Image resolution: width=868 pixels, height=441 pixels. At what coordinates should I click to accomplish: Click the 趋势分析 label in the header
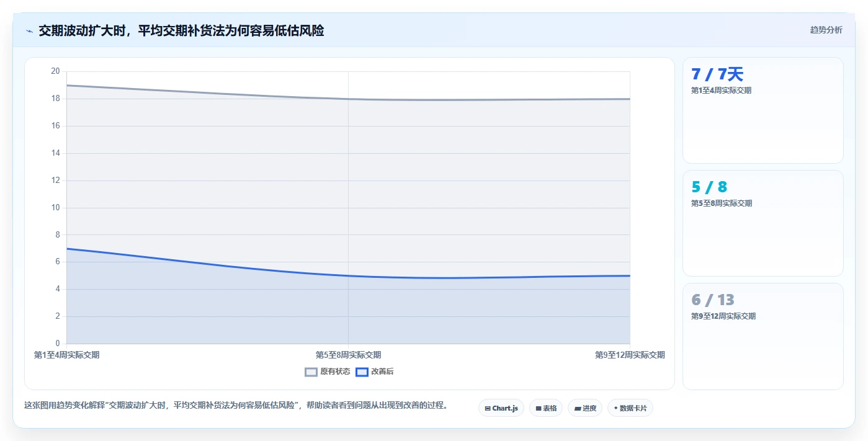(x=826, y=30)
